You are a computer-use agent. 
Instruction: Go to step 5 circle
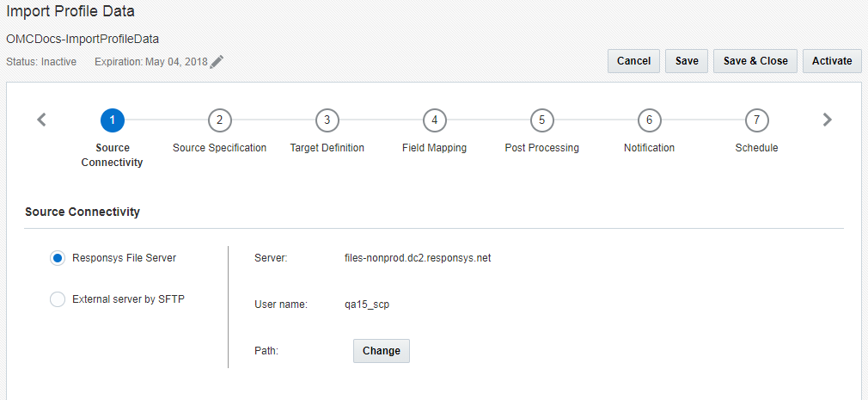tap(542, 120)
